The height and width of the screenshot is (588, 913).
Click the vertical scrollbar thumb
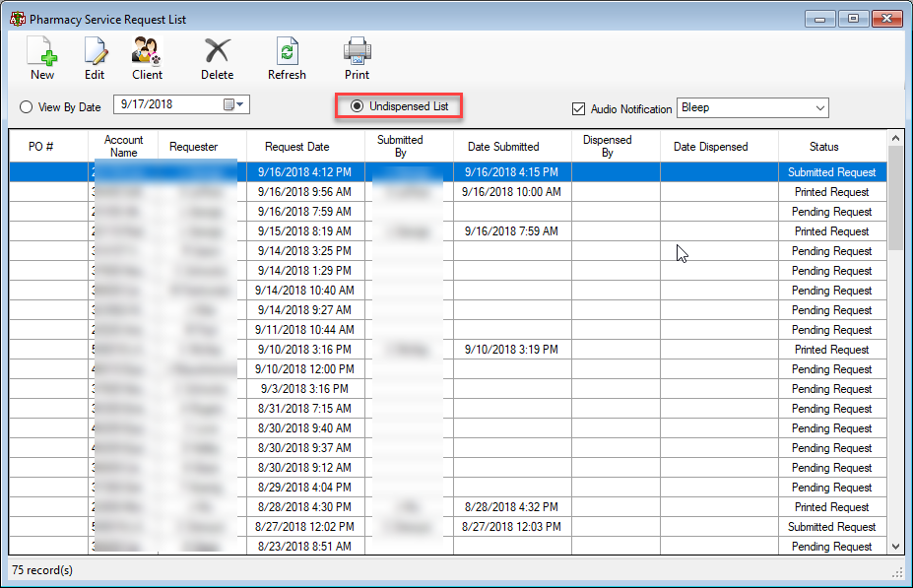[x=895, y=198]
